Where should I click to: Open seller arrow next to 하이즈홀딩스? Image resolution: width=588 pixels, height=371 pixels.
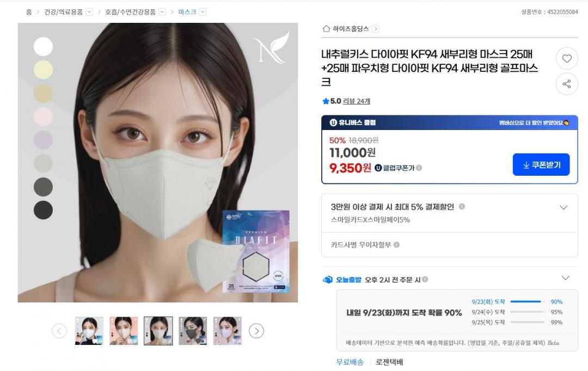(375, 29)
